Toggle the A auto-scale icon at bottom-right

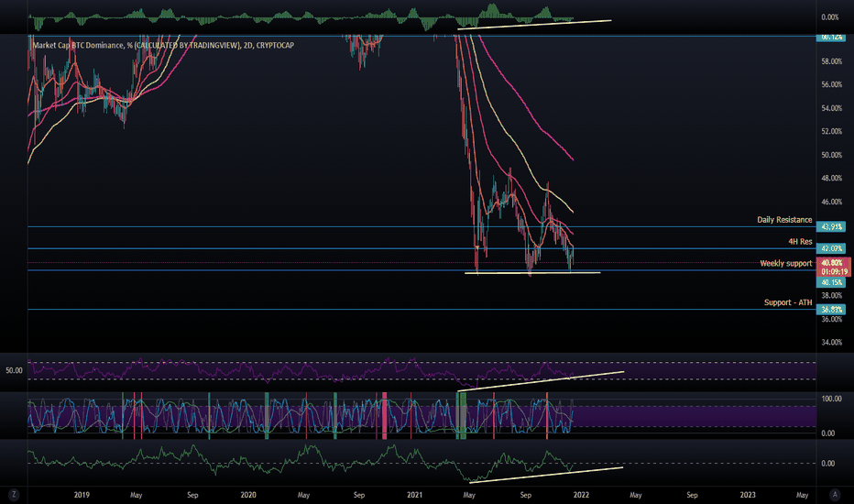pos(835,495)
